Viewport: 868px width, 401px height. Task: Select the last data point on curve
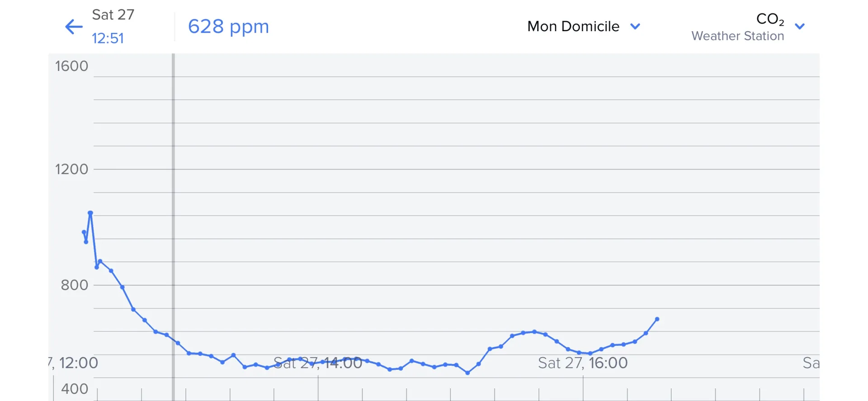(x=657, y=319)
